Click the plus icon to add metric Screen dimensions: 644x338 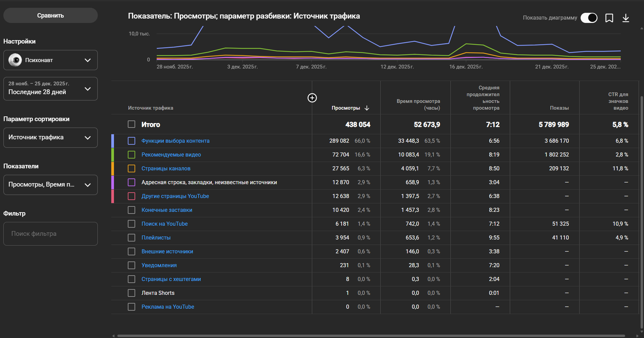pyautogui.click(x=312, y=98)
